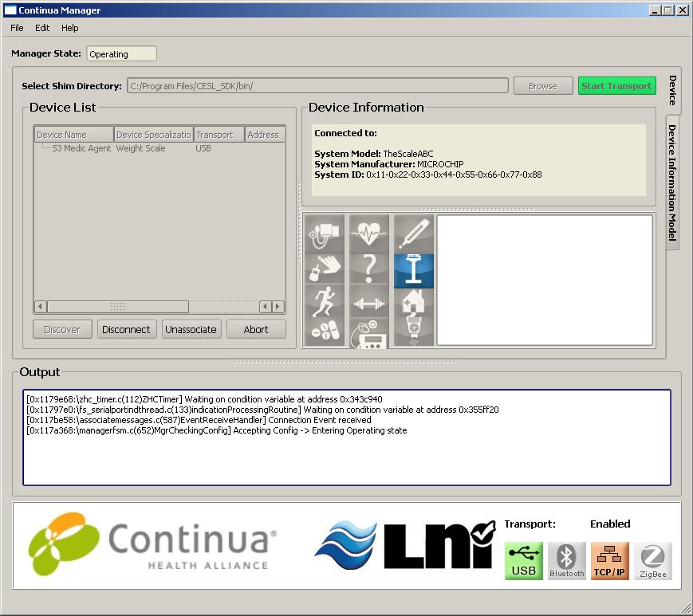Click the second left scroll arrow
This screenshot has width=693, height=616.
coord(266,307)
